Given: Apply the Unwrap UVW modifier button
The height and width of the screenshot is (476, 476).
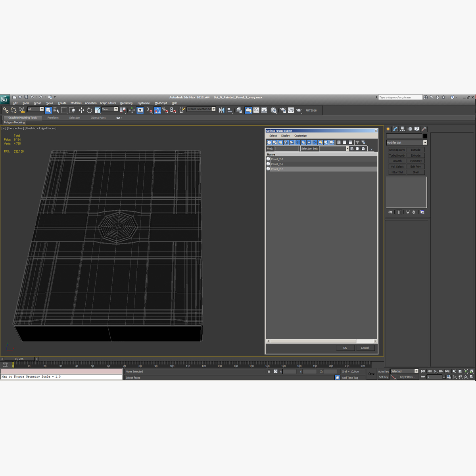Looking at the screenshot, I should (x=397, y=150).
